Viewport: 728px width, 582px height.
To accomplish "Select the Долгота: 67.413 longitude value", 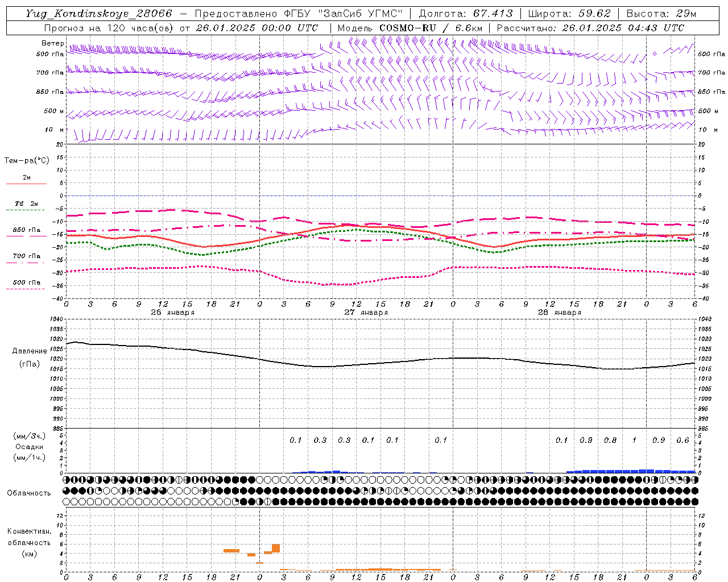I will 466,14.
